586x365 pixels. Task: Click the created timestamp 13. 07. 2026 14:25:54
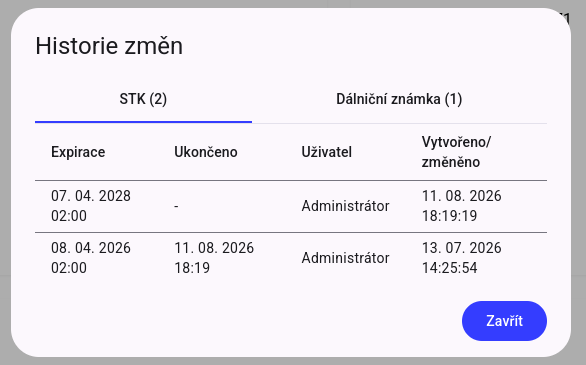pos(462,258)
